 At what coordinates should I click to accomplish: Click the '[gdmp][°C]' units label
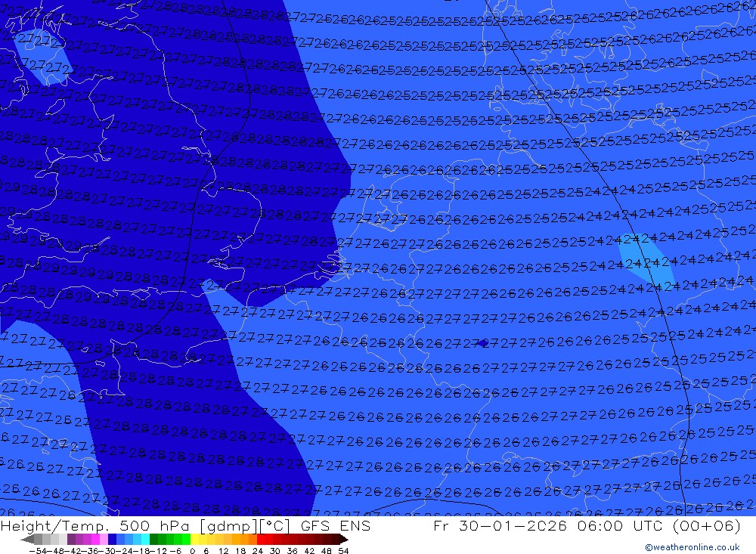click(x=246, y=526)
